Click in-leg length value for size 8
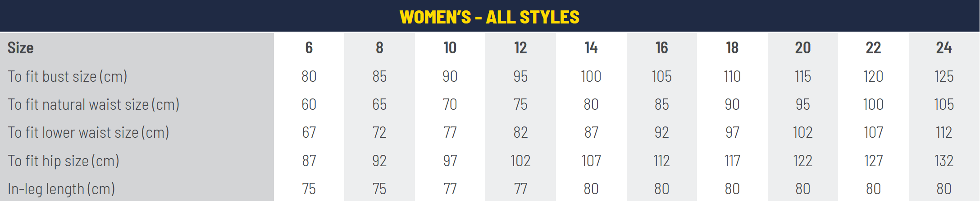The width and height of the screenshot is (980, 201). point(379,189)
